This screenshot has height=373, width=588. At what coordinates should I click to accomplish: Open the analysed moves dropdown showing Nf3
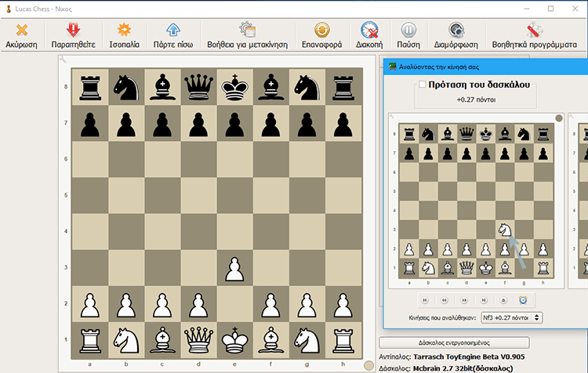511,317
